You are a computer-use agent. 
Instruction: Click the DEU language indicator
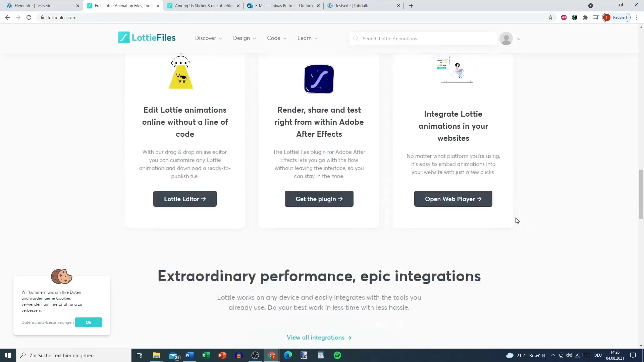(598, 355)
